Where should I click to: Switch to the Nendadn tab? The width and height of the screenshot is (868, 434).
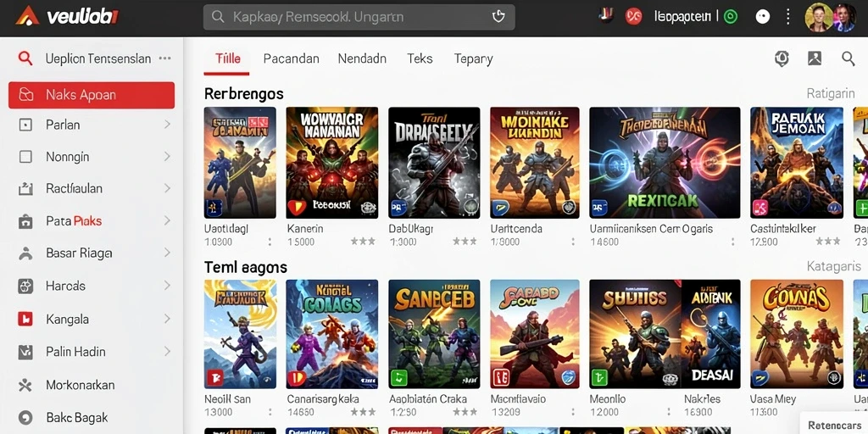tap(362, 58)
